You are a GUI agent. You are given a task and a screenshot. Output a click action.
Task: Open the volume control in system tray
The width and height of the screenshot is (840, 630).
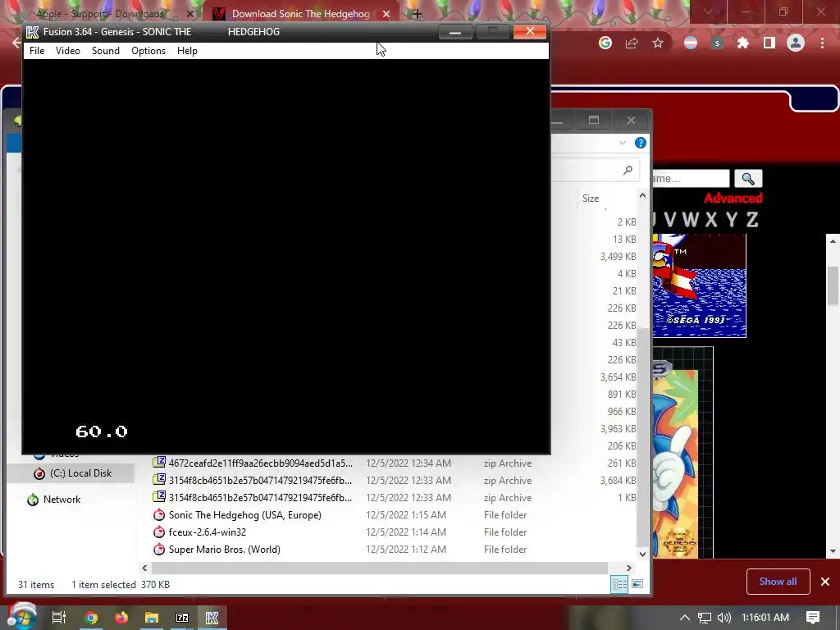(724, 618)
